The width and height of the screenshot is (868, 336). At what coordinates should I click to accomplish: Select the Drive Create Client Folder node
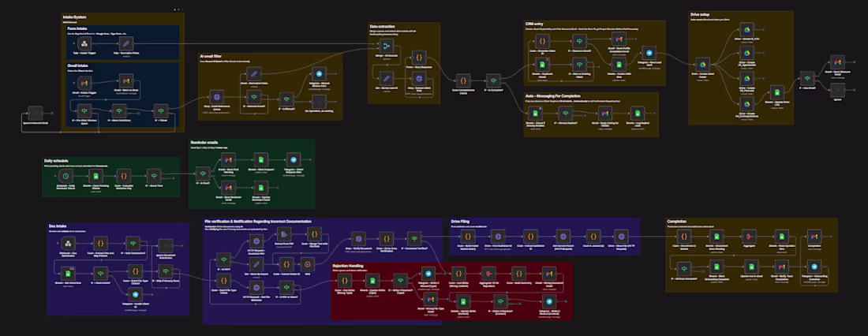[x=704, y=65]
